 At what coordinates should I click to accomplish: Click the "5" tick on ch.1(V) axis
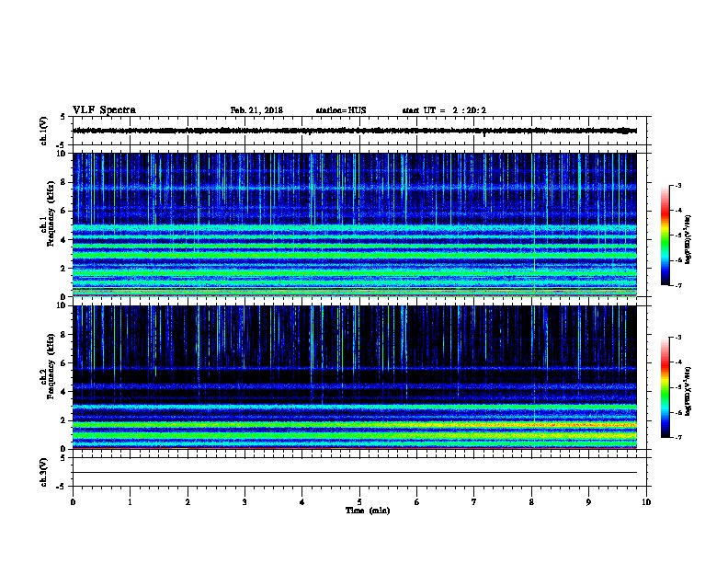pyautogui.click(x=63, y=117)
